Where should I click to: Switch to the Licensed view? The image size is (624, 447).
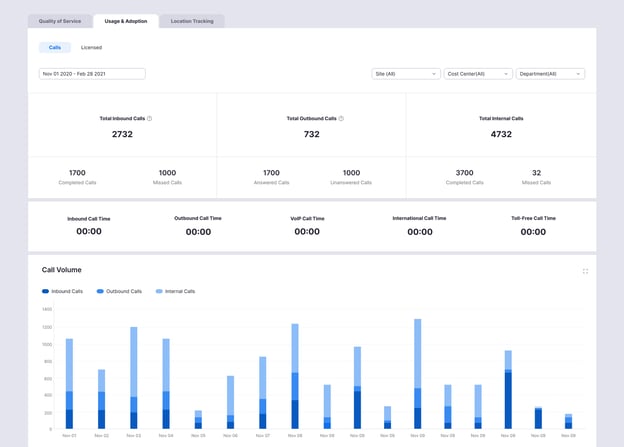pyautogui.click(x=91, y=47)
